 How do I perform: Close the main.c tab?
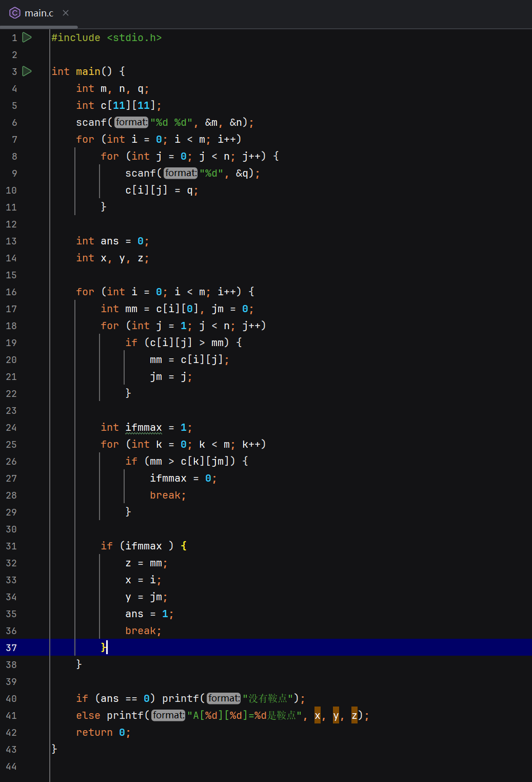tap(65, 13)
